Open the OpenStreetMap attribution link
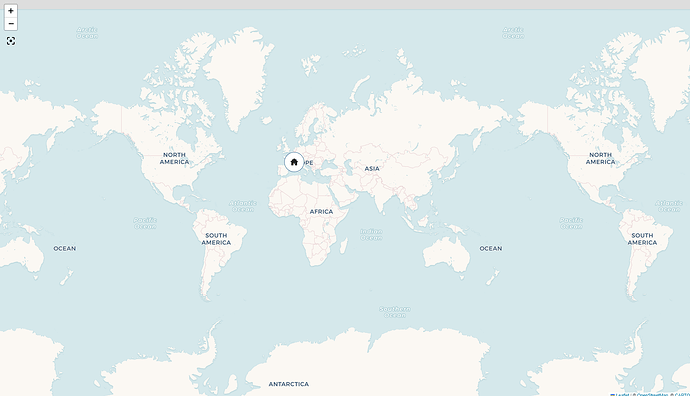Image resolution: width=690 pixels, height=396 pixels. pyautogui.click(x=652, y=395)
